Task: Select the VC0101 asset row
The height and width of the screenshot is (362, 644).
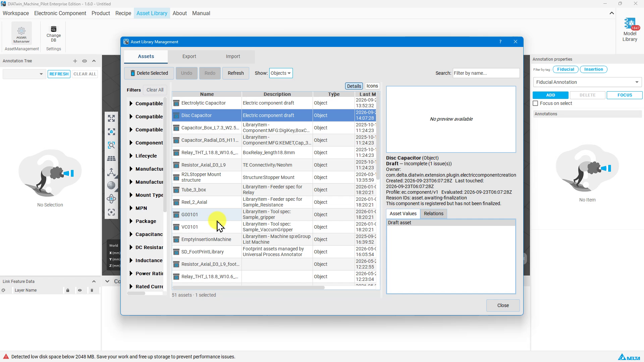Action: click(x=274, y=227)
